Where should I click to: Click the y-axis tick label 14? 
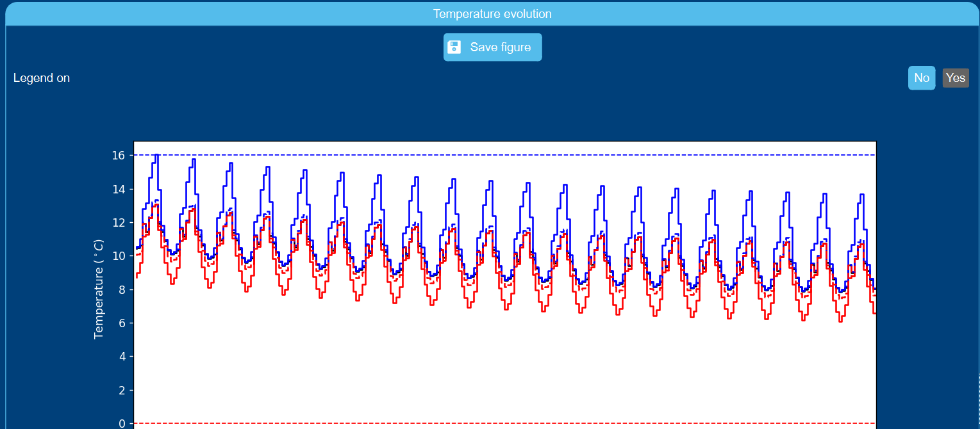tap(120, 189)
